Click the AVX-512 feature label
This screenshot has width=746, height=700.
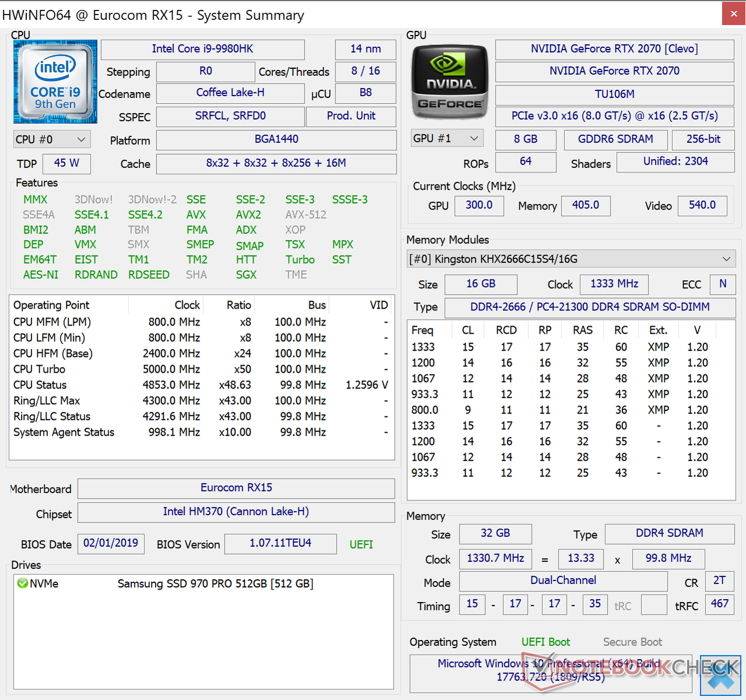[306, 215]
